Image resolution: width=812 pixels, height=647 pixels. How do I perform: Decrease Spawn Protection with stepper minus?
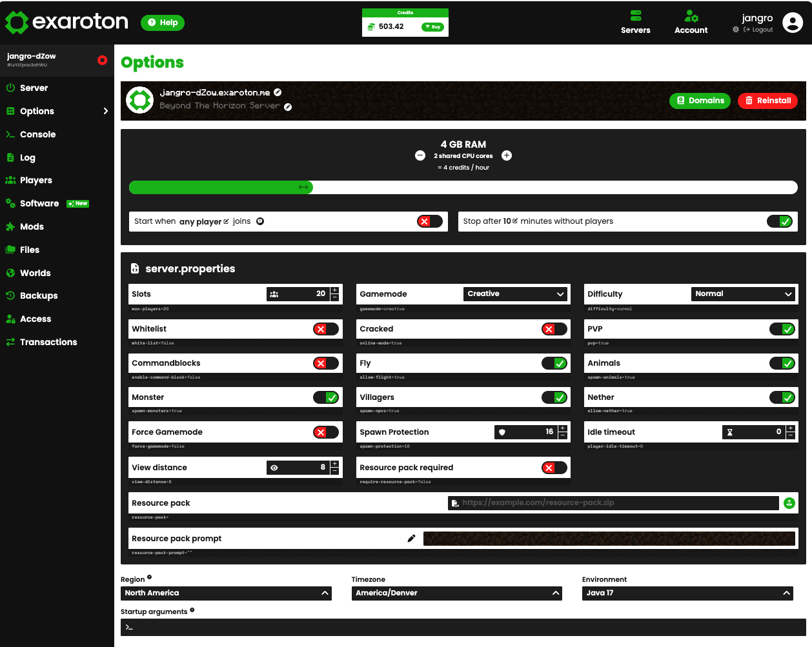click(563, 435)
